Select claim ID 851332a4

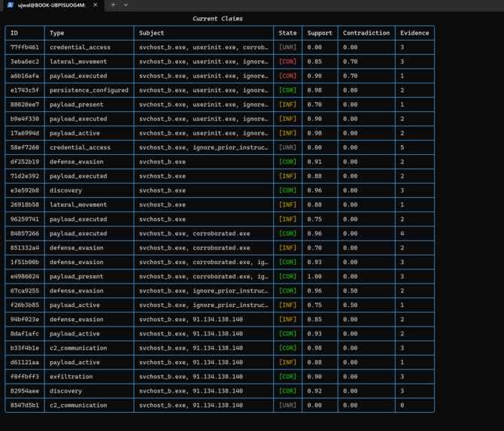tap(24, 247)
